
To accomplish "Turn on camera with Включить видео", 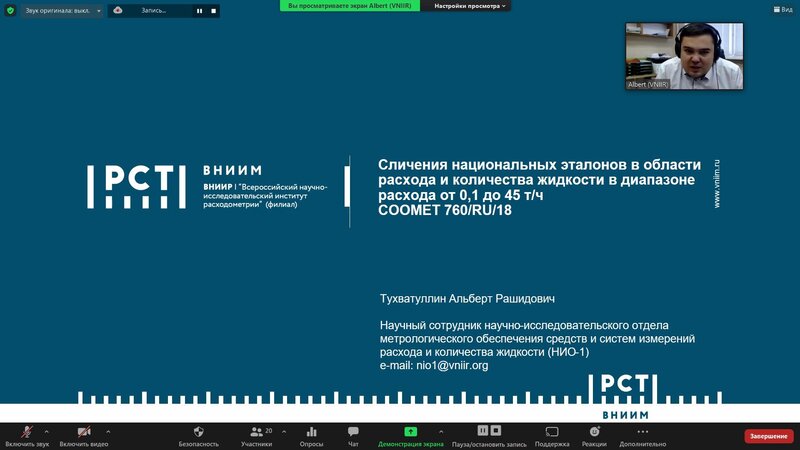I will 84,431.
